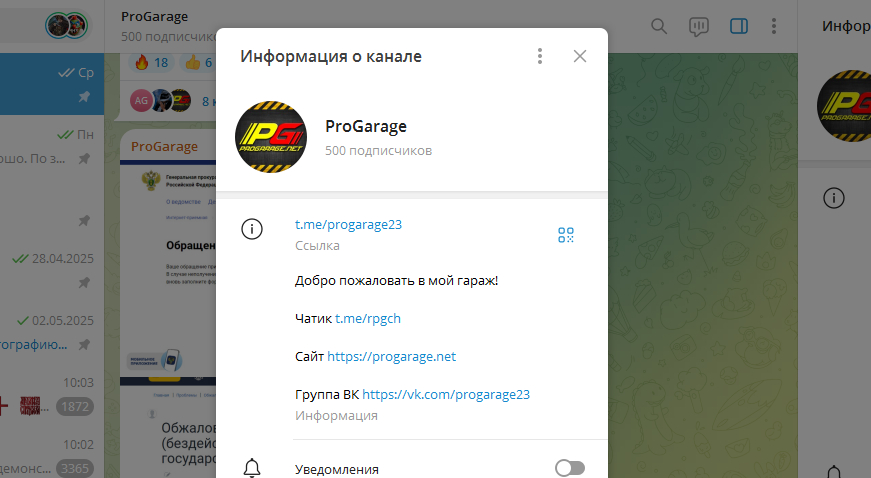Open the t.me/progarage23 channel link
Screen dimensions: 871x478
(348, 224)
